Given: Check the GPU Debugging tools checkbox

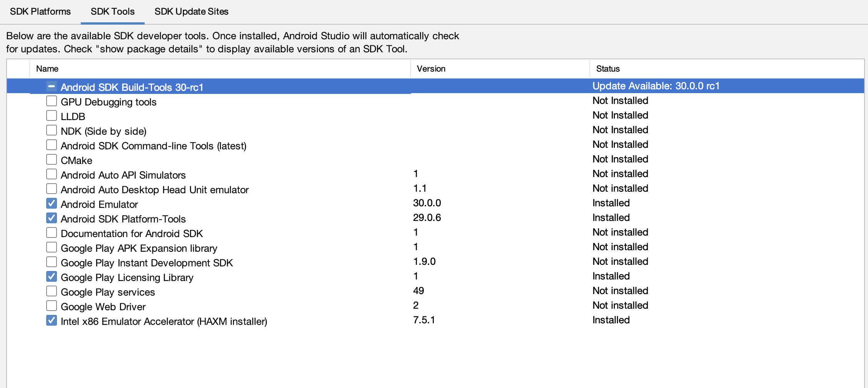Looking at the screenshot, I should click(52, 101).
